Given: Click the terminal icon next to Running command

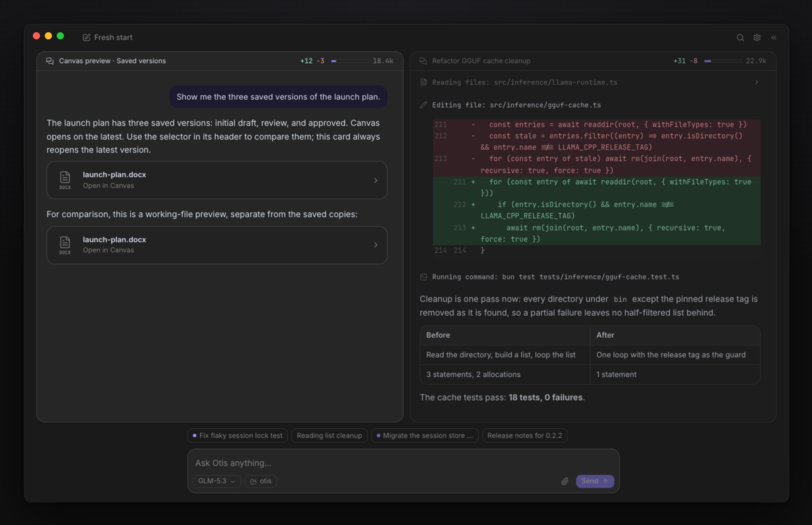Looking at the screenshot, I should [423, 277].
